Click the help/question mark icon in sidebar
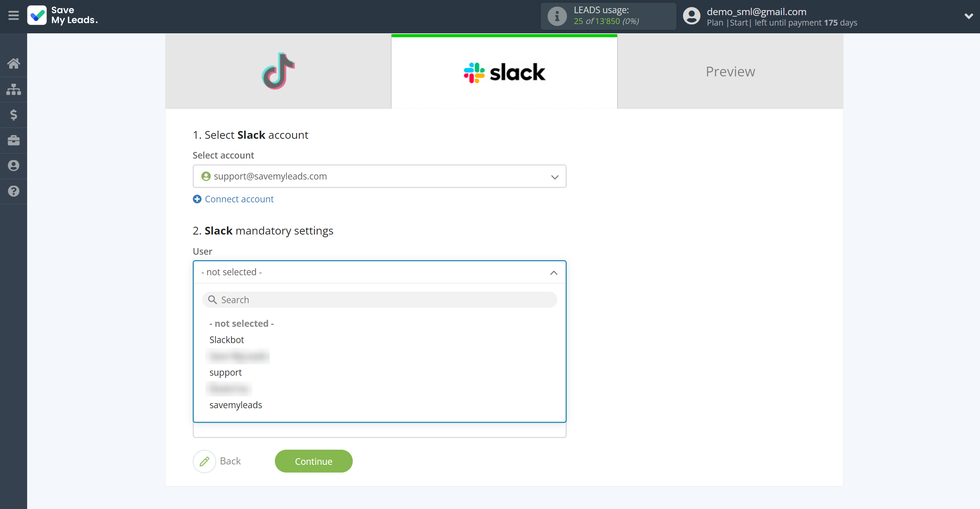Screen dimensions: 980x509 point(14,191)
